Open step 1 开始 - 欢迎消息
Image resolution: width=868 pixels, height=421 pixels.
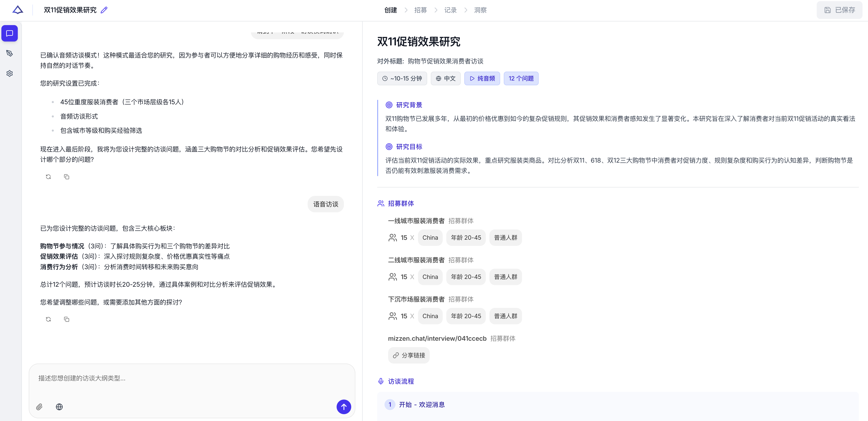pos(618,405)
